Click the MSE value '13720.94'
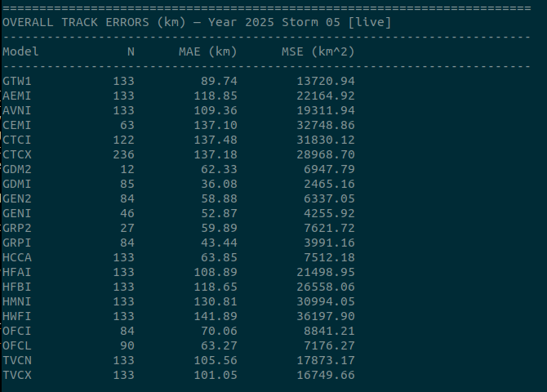This screenshot has height=392, width=547. pos(326,81)
